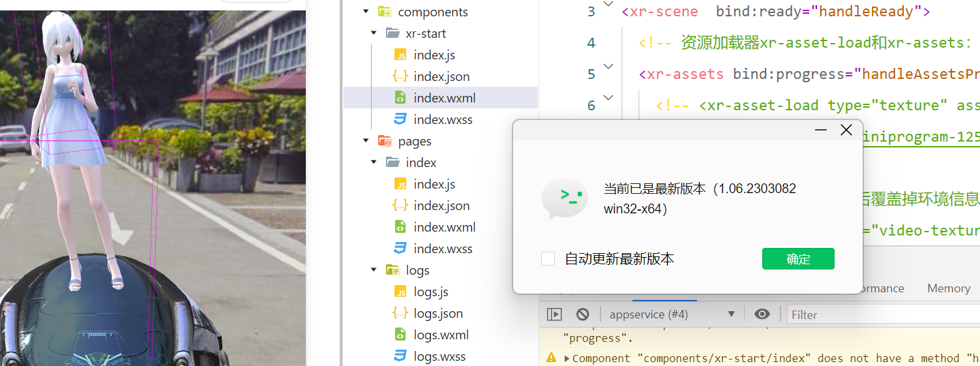This screenshot has height=366, width=980.
Task: Click the yellow warning triangle icon
Action: click(552, 358)
